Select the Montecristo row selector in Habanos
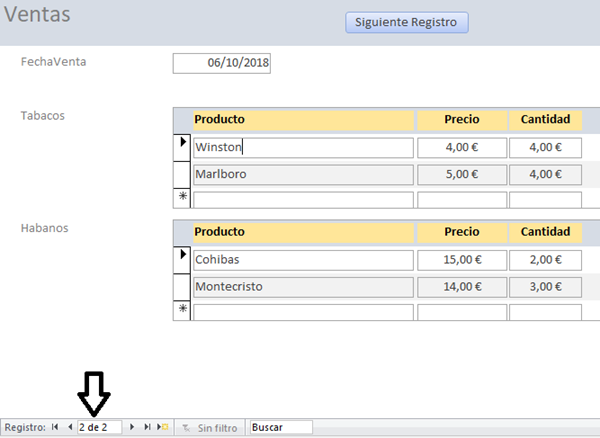 [x=182, y=287]
